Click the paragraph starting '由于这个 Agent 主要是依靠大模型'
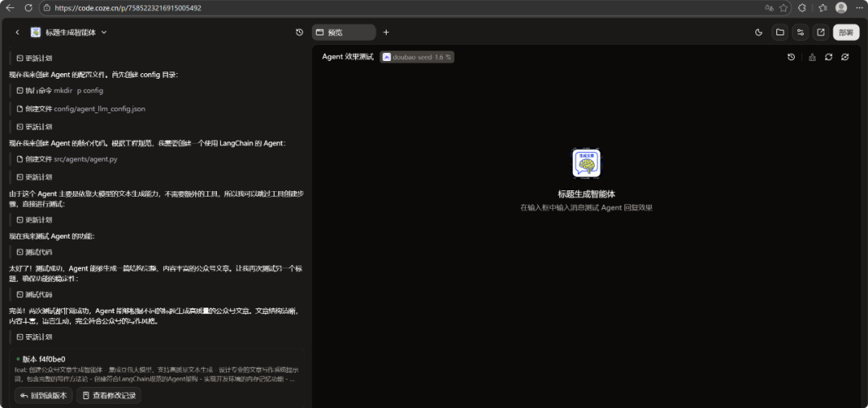Screen dimensions: 868x408 (157, 198)
